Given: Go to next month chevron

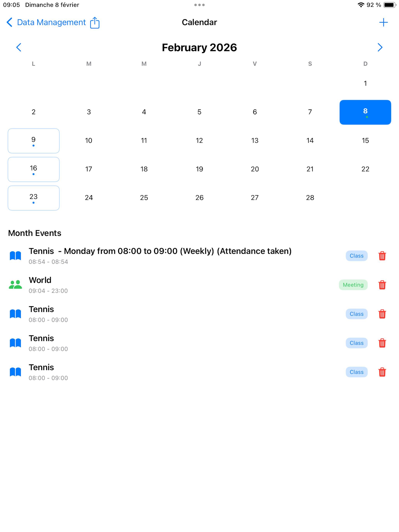Looking at the screenshot, I should click(x=380, y=47).
